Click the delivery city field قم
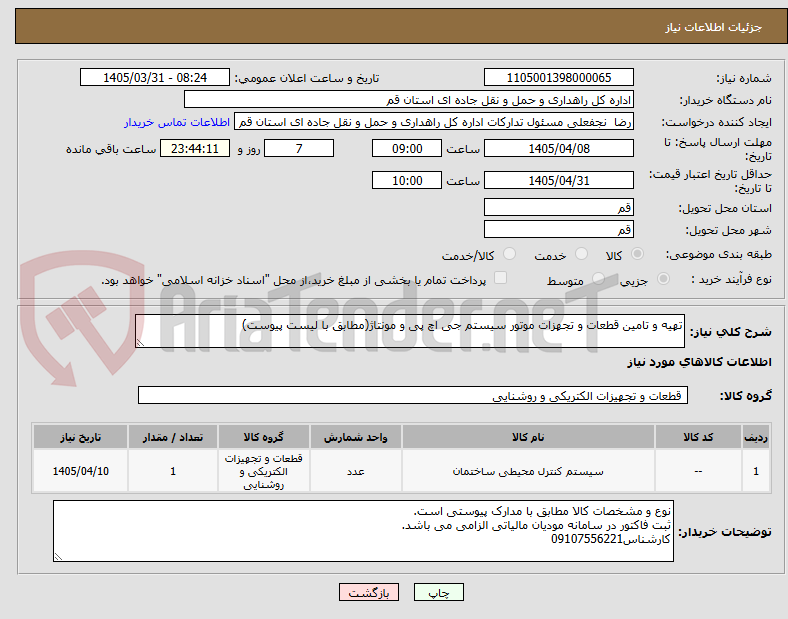Screen dimensions: 788x619 (x=559, y=229)
